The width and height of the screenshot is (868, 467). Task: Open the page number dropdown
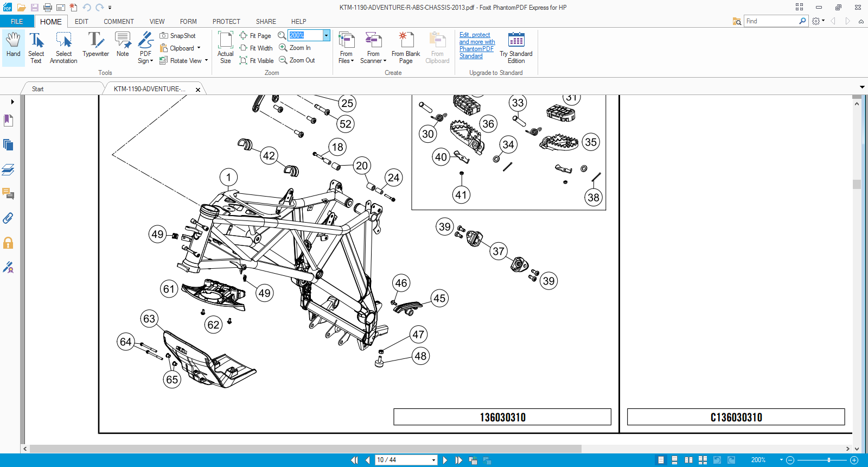click(433, 460)
